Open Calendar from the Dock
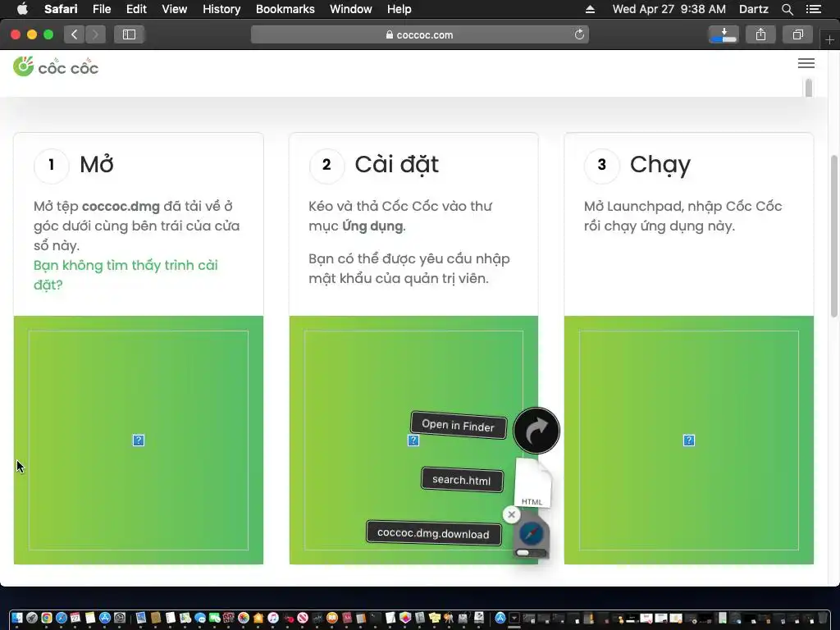 (75, 618)
